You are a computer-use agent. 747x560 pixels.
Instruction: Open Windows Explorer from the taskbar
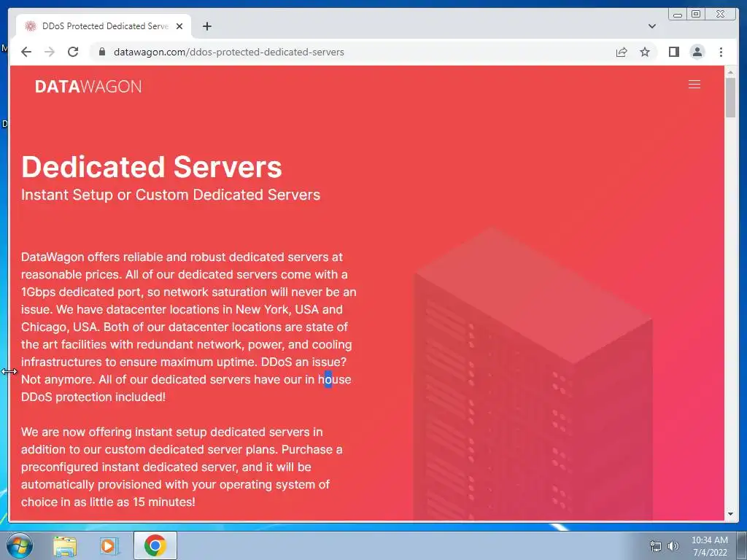(x=65, y=545)
